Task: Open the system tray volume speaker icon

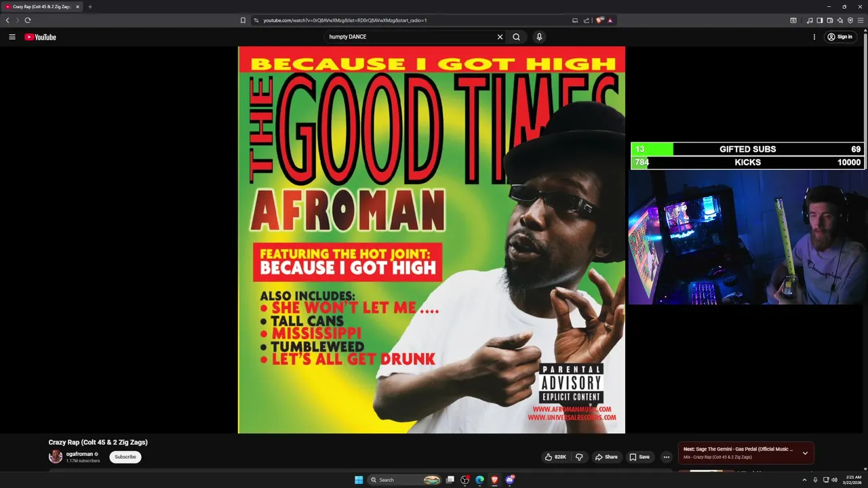Action: point(834,480)
